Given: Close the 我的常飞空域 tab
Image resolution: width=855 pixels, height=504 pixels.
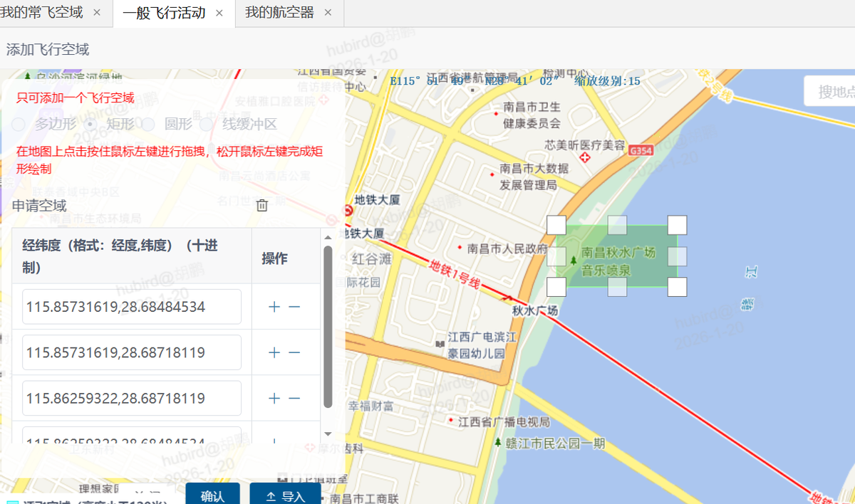Looking at the screenshot, I should 97,13.
